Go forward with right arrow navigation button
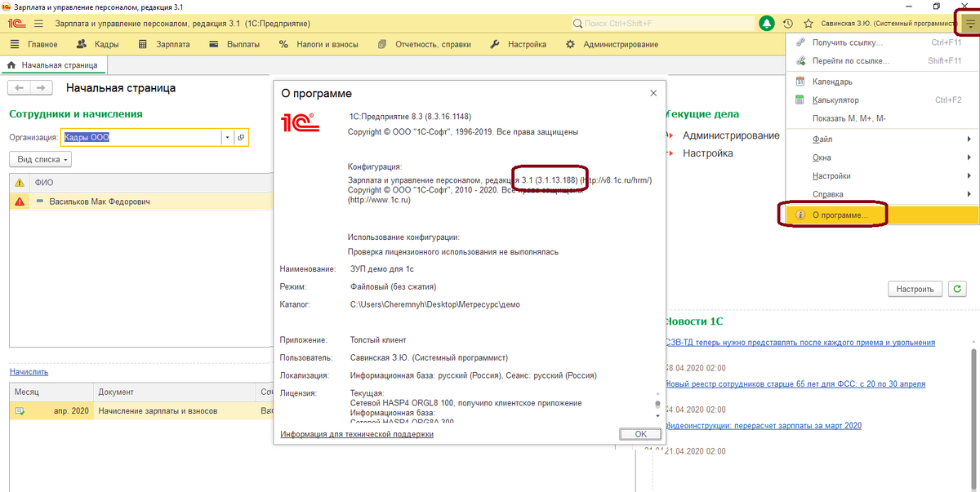Image resolution: width=980 pixels, height=492 pixels. (42, 88)
